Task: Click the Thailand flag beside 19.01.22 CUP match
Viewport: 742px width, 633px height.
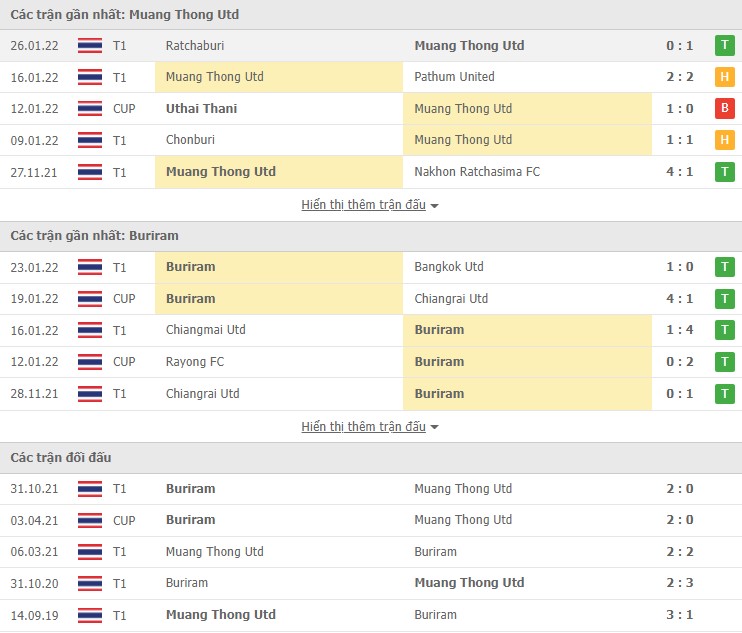Action: click(x=90, y=299)
